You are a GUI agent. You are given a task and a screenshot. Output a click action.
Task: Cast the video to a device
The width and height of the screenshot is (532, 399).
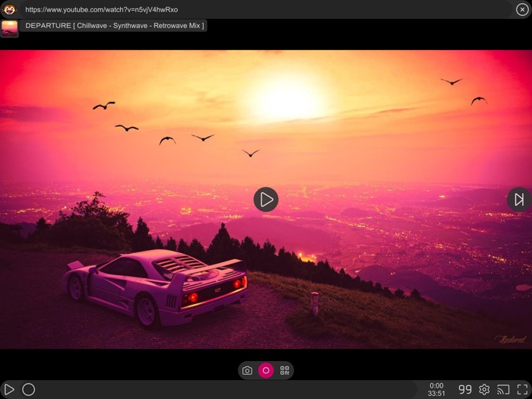pos(503,389)
